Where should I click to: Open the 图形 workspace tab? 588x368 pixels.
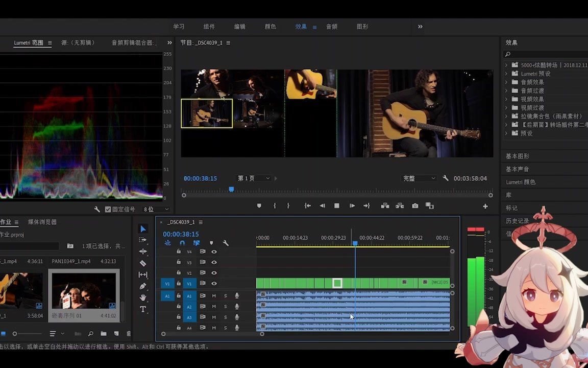tap(362, 27)
